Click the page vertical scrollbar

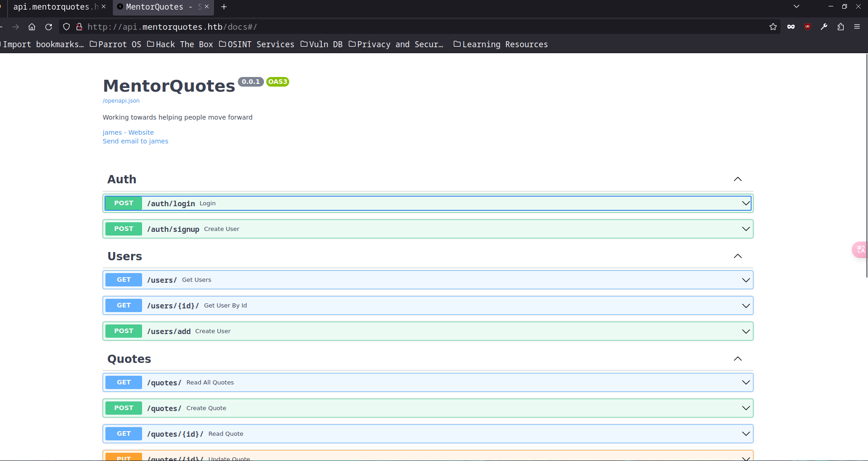click(x=866, y=165)
